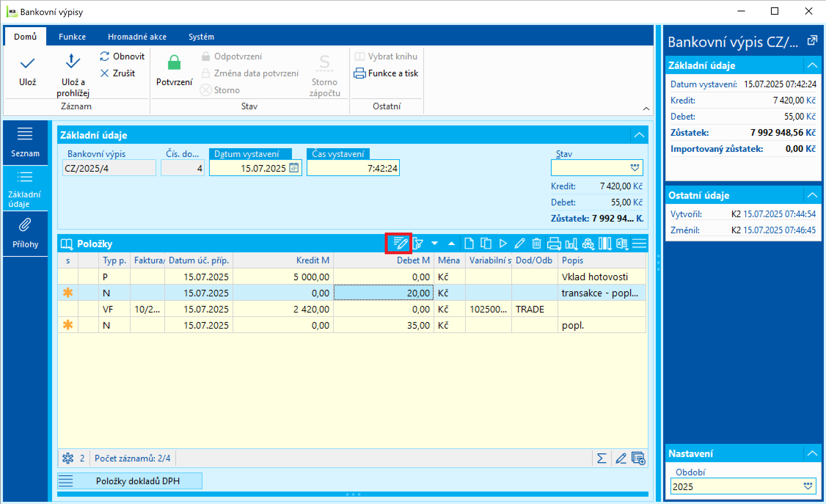The height and width of the screenshot is (504, 826).
Task: Collapse the Ostatní údaje panel
Action: (812, 195)
